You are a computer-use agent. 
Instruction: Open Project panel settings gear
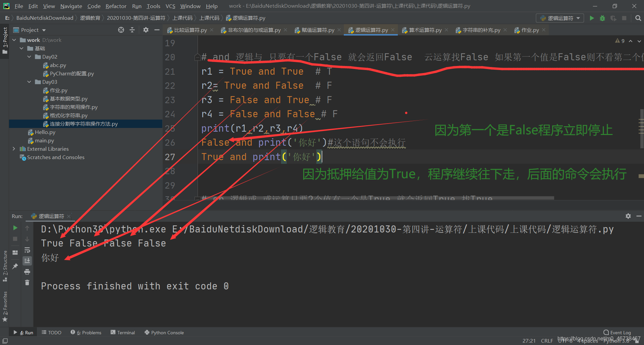click(x=146, y=30)
